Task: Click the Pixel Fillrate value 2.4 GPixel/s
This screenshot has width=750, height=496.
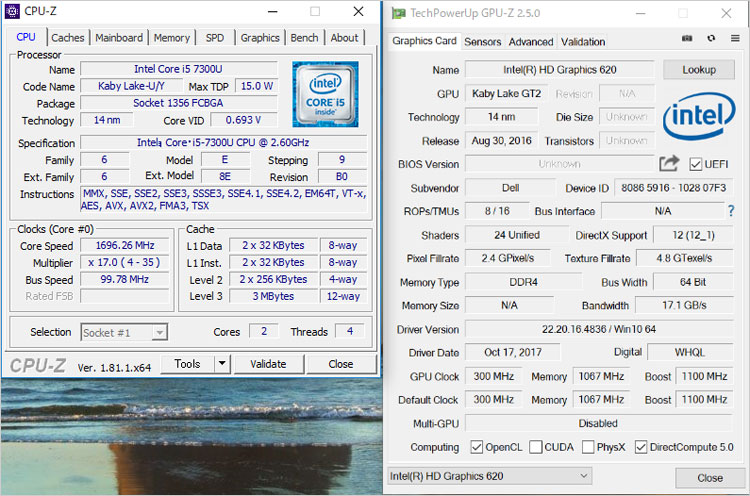Action: click(x=508, y=258)
